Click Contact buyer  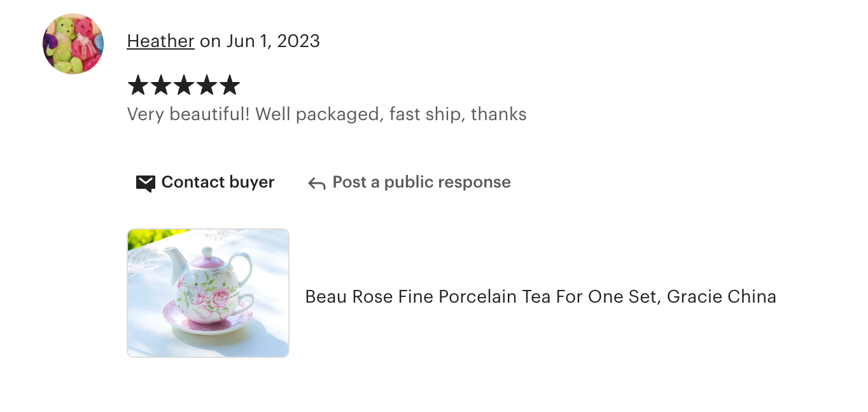218,182
